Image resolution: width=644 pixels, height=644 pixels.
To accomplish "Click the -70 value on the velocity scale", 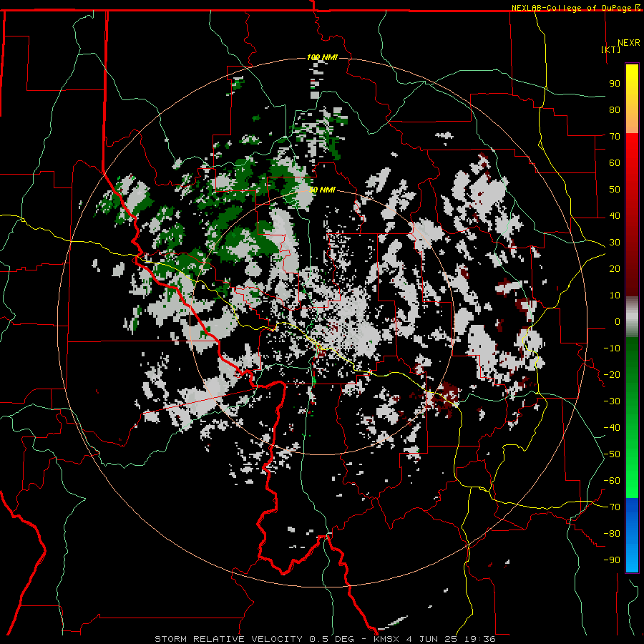I will pyautogui.click(x=612, y=507).
